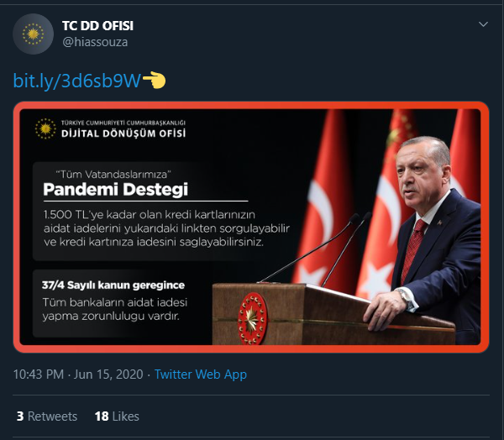Click the 37/4 Sayılı kanun geregince text
This screenshot has width=504, height=440.
(x=113, y=285)
